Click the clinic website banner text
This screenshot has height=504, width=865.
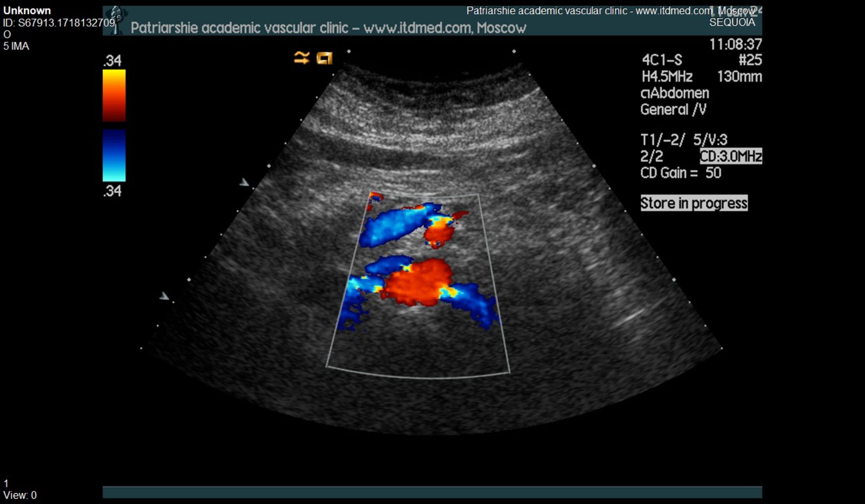pos(328,28)
